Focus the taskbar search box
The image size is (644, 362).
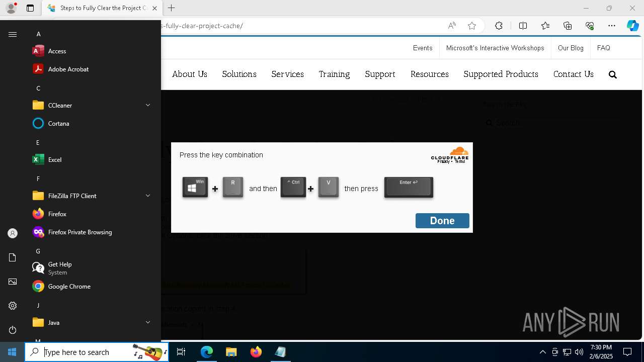pyautogui.click(x=97, y=352)
